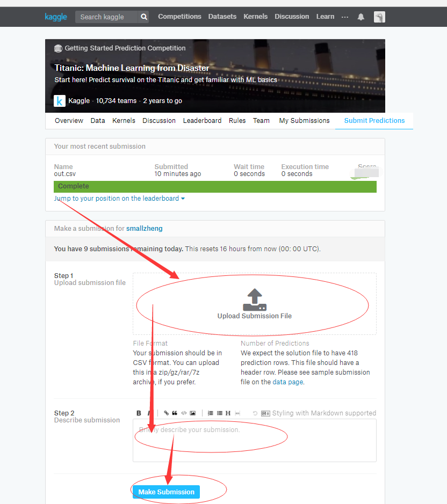The width and height of the screenshot is (447, 504).
Task: Insert a heading with the H icon
Action: [228, 413]
